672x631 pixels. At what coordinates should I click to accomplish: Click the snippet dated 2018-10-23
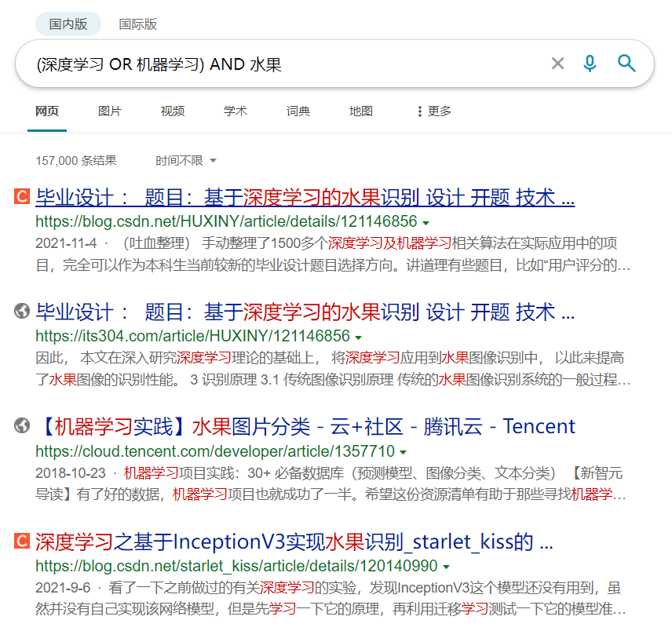tap(331, 483)
